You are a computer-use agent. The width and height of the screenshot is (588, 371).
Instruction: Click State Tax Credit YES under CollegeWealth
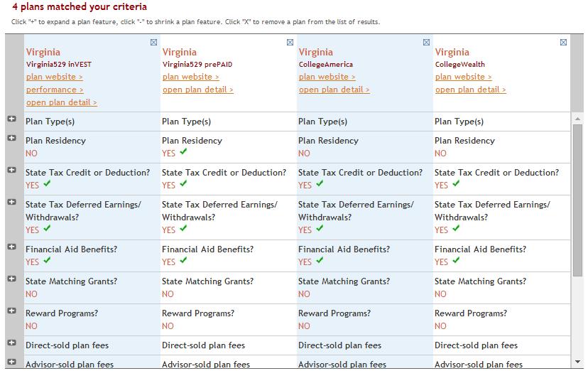coord(442,185)
